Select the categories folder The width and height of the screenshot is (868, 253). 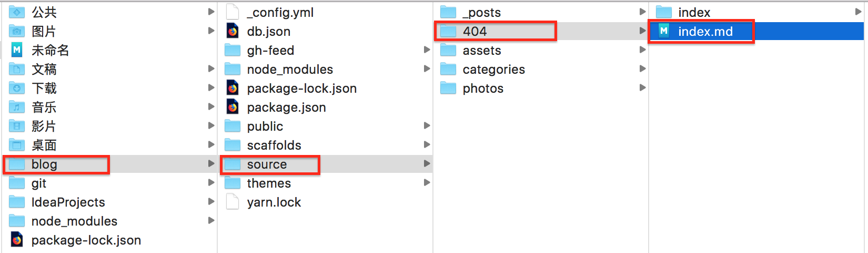coord(493,69)
